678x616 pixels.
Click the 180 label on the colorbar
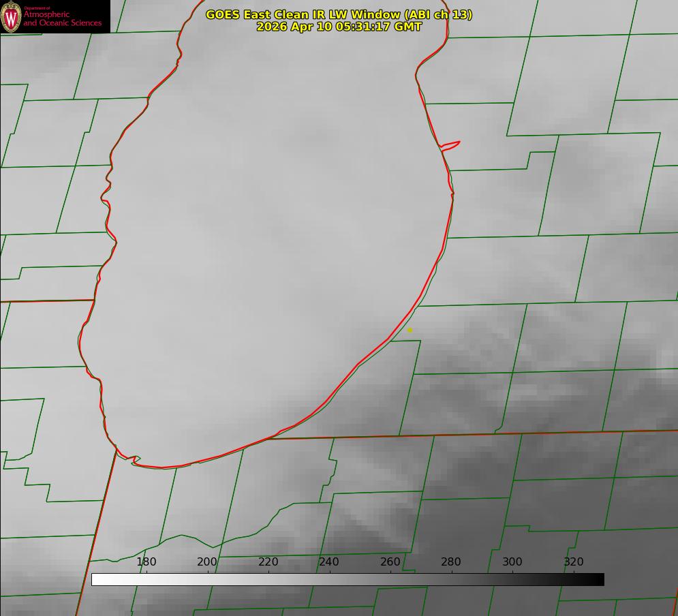pyautogui.click(x=146, y=561)
